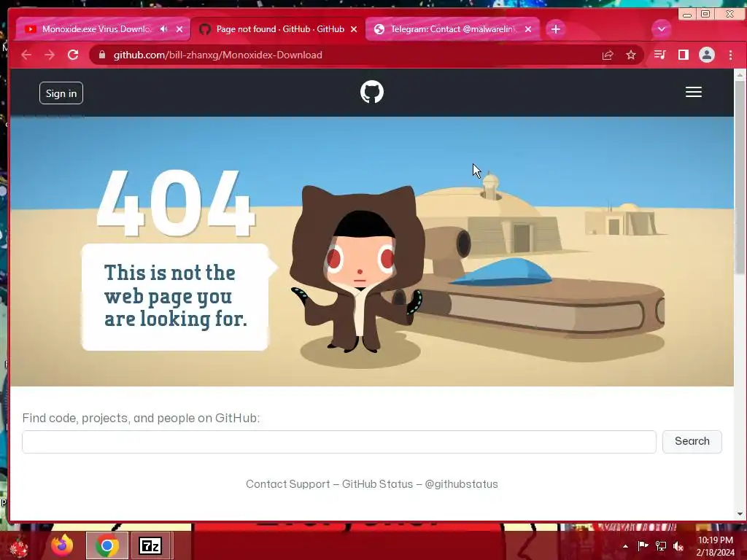This screenshot has height=560, width=747.
Task: Open Contact Support link
Action: tap(287, 484)
